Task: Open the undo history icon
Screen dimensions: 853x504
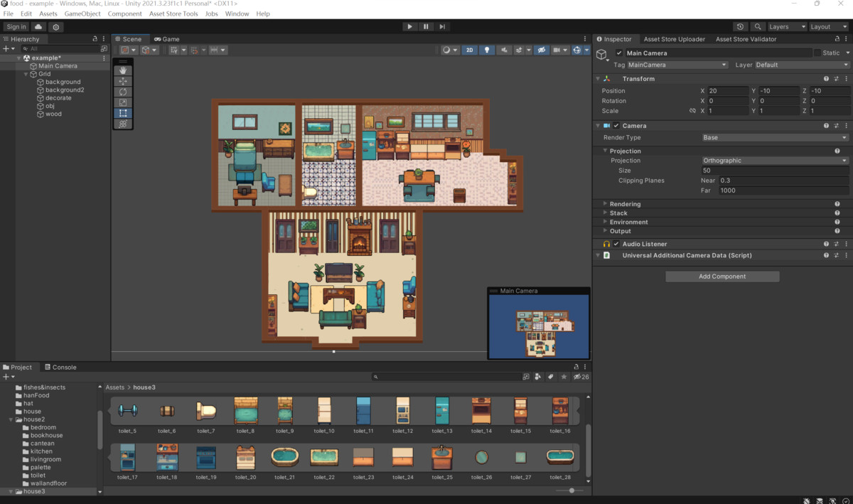Action: tap(741, 26)
